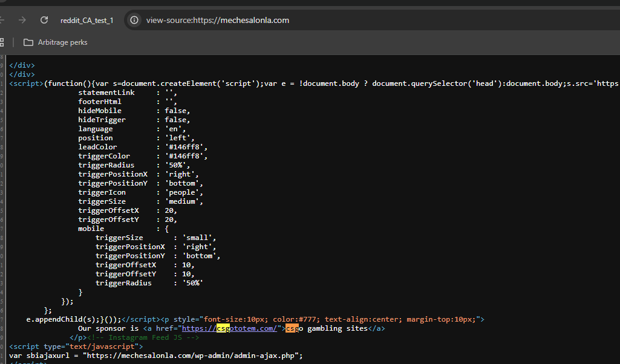This screenshot has width=620, height=364.
Task: Click the Instagram Feed JS comment
Action: (x=143, y=337)
